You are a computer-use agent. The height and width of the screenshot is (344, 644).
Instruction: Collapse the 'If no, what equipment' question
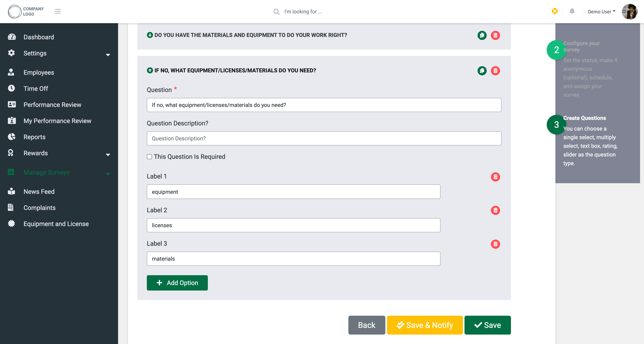click(x=150, y=70)
